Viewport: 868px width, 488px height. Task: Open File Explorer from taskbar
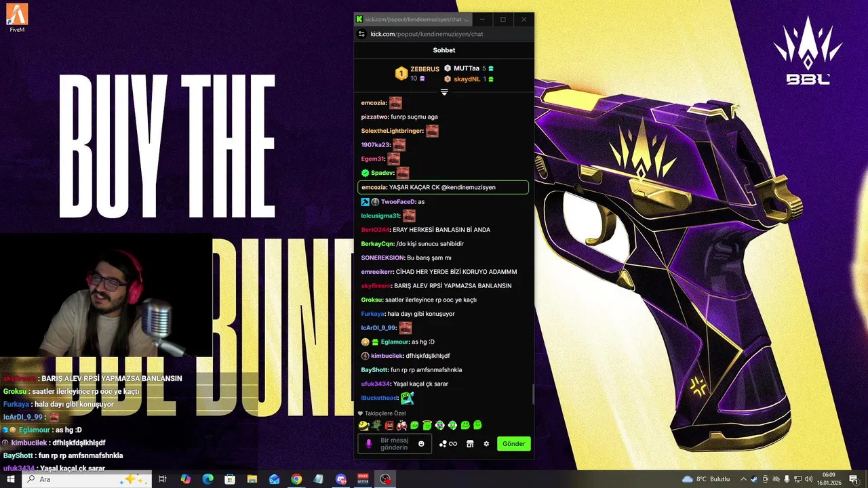point(252,479)
